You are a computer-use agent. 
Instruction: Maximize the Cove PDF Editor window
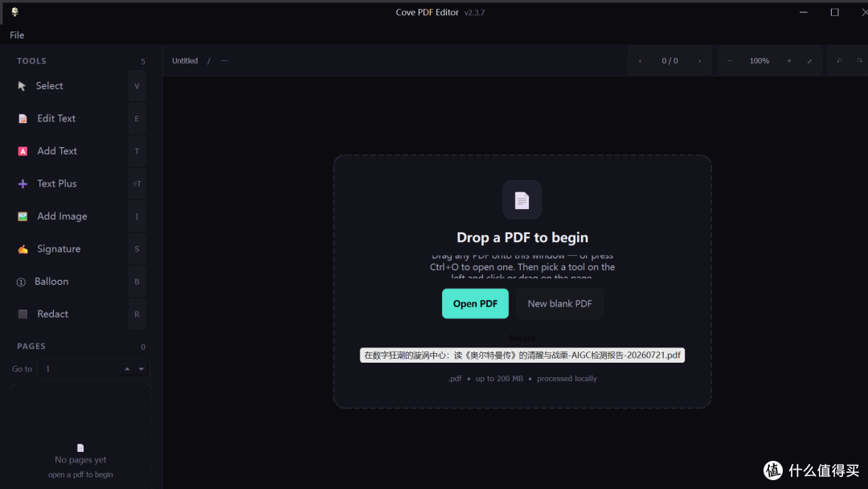(x=835, y=12)
